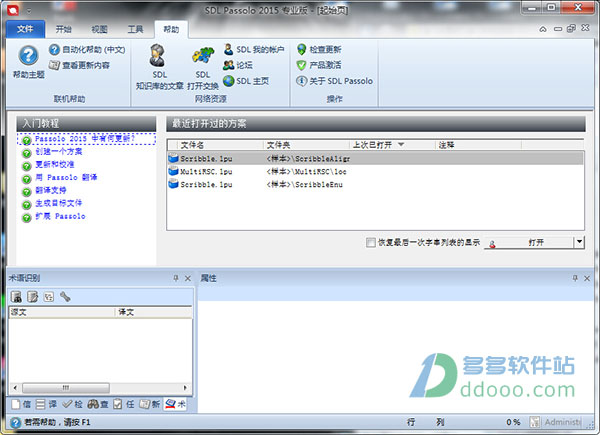Screen dimensions: 600x435
Task: Pin the 术语识别 panel
Action: pos(176,278)
